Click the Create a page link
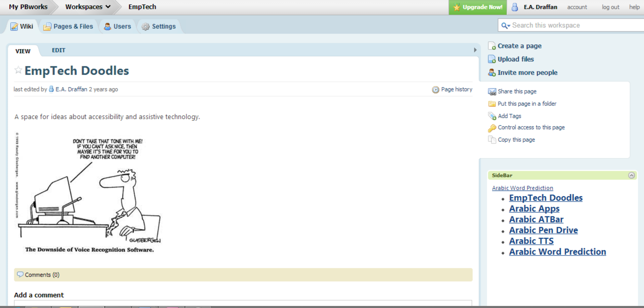The height and width of the screenshot is (308, 644). click(519, 46)
